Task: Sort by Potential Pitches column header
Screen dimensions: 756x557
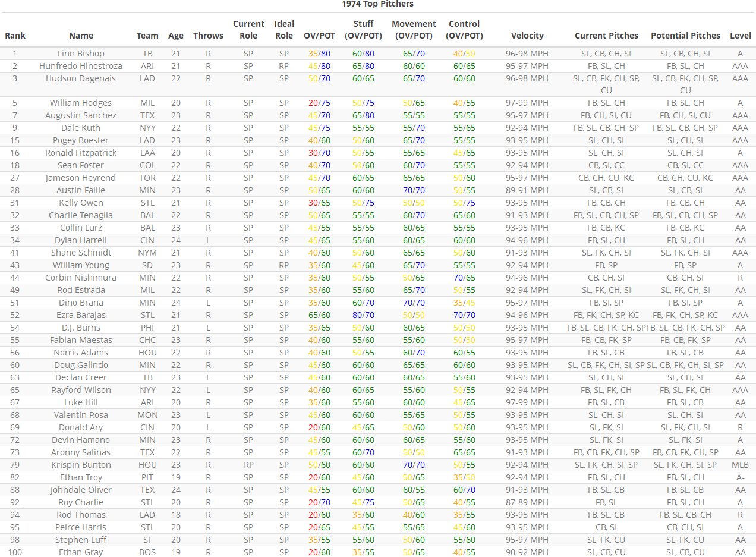Action: coord(685,36)
